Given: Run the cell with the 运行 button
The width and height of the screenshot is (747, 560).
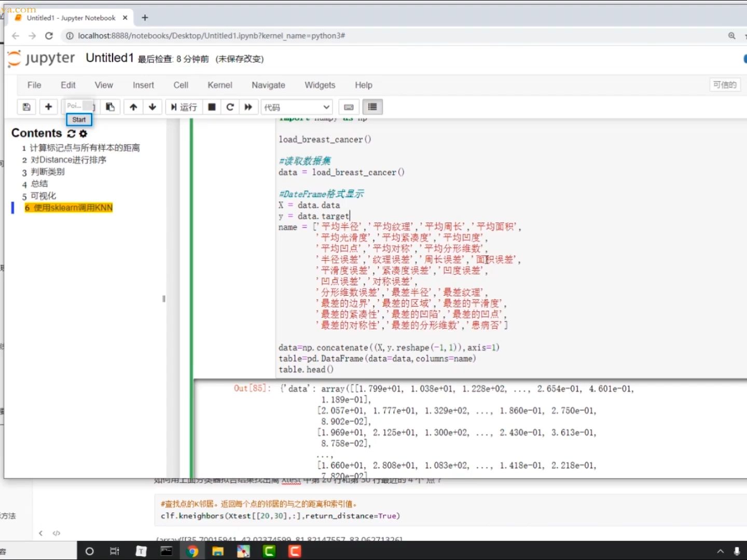Looking at the screenshot, I should tap(184, 107).
